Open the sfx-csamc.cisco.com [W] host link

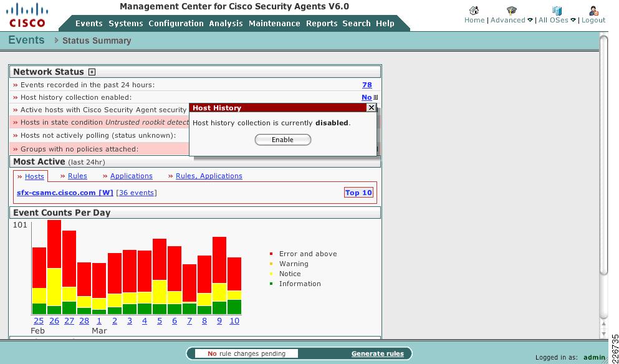(65, 193)
